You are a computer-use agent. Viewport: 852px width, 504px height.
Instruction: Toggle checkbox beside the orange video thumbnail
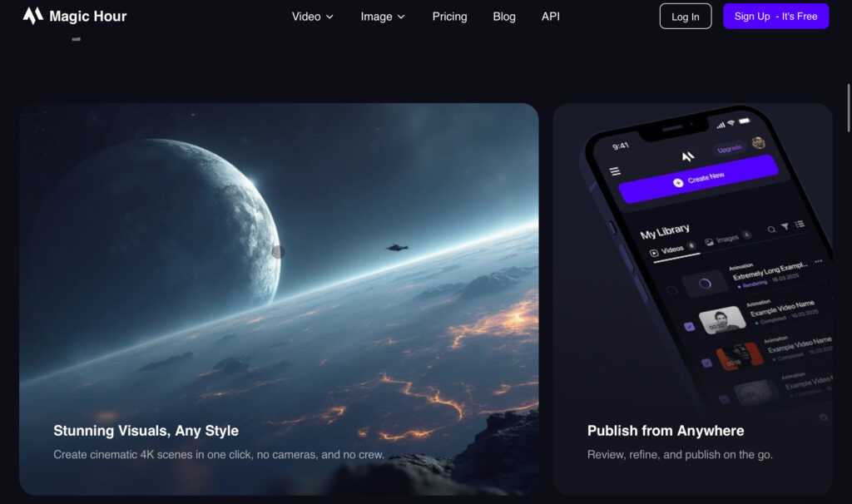coord(706,363)
